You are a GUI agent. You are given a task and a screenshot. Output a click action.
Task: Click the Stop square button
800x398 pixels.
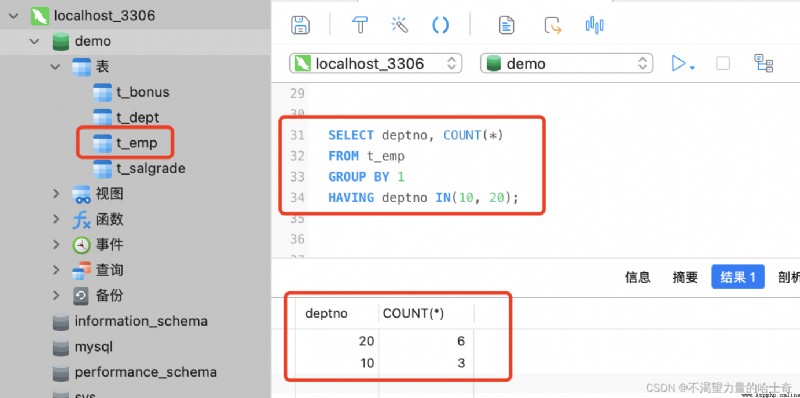(x=723, y=63)
